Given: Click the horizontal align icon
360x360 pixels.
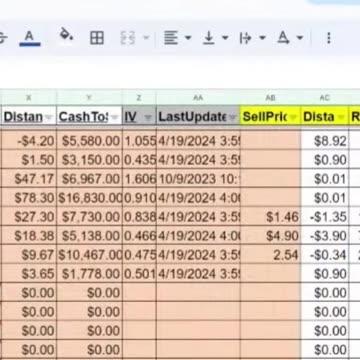Looking at the screenshot, I should pos(171,38).
